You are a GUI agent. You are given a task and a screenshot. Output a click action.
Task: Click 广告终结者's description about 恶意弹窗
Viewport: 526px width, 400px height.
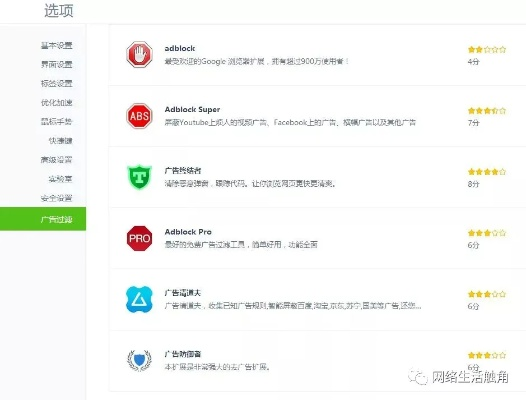pyautogui.click(x=250, y=184)
